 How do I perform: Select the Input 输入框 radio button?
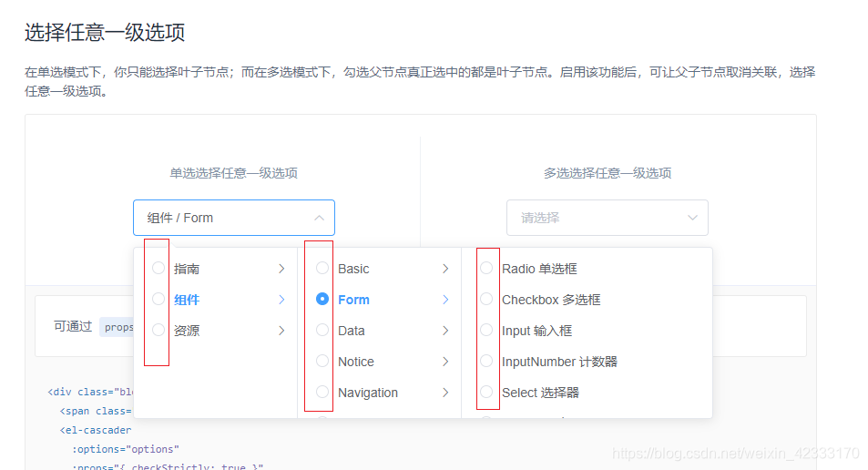click(486, 330)
